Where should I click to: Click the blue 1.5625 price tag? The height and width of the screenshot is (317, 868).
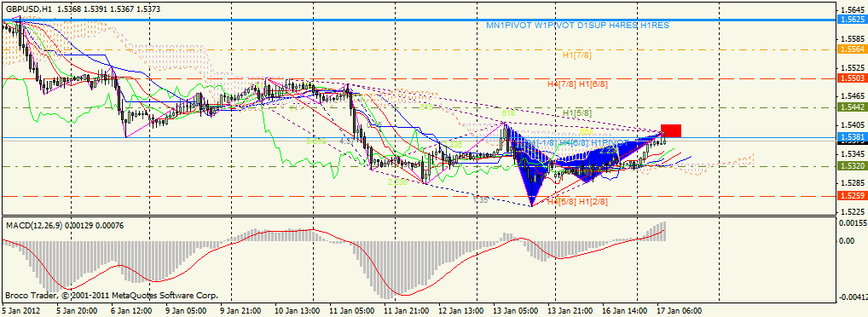click(x=853, y=20)
